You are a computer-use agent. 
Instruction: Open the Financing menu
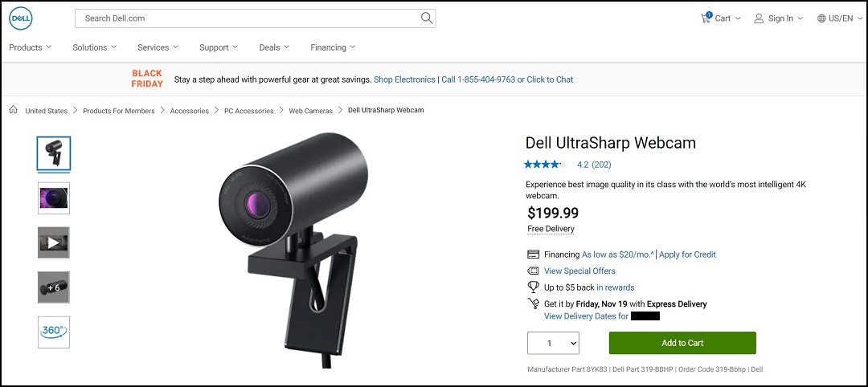point(333,47)
